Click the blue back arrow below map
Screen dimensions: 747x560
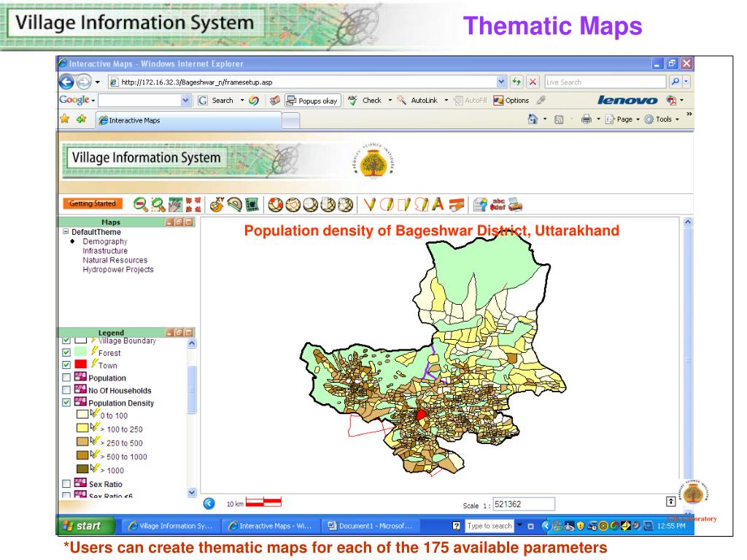point(209,503)
